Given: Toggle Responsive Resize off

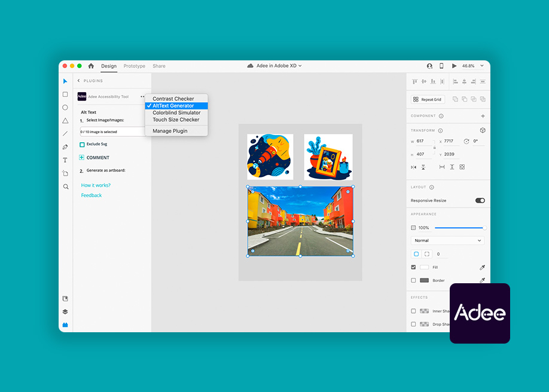Looking at the screenshot, I should tap(480, 200).
